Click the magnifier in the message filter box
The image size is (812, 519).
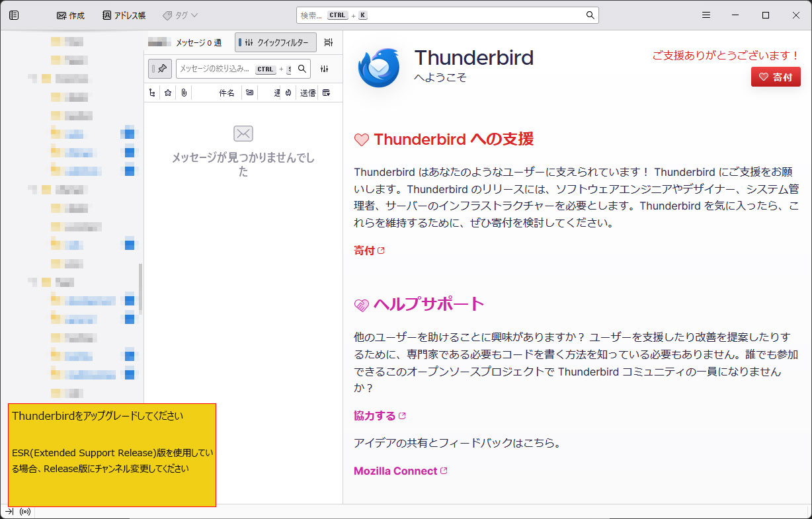[302, 68]
